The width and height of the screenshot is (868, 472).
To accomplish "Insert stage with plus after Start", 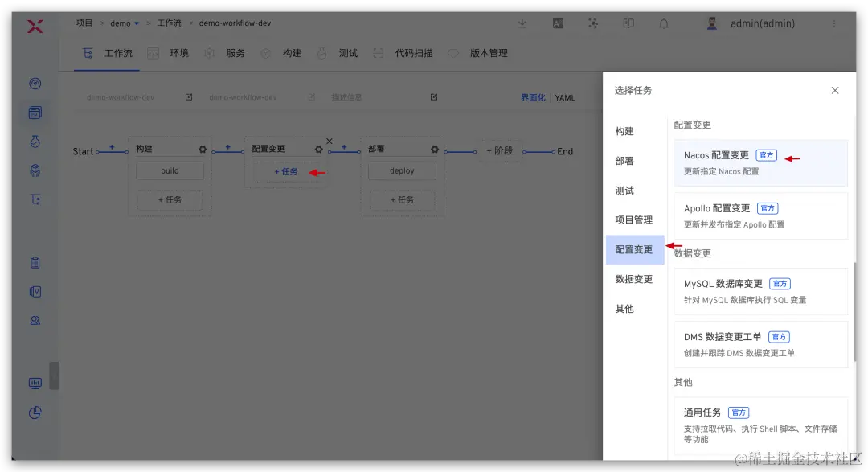I will pos(112,147).
